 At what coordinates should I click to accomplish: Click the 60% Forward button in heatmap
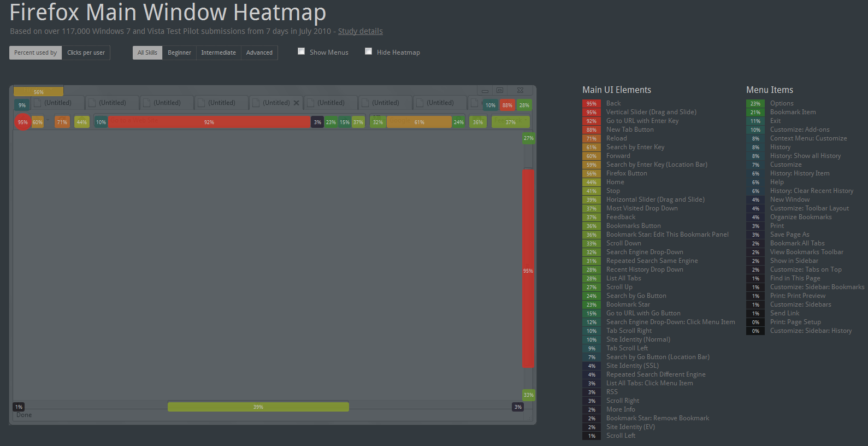click(37, 122)
